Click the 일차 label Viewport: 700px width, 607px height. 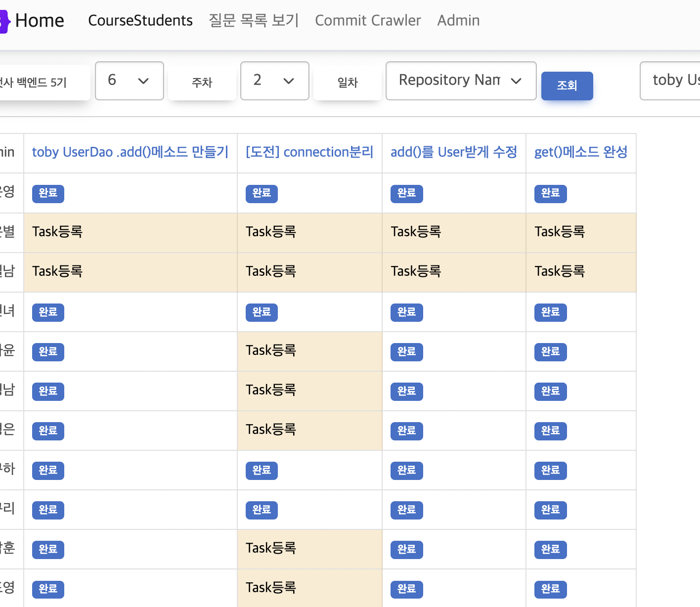[348, 83]
